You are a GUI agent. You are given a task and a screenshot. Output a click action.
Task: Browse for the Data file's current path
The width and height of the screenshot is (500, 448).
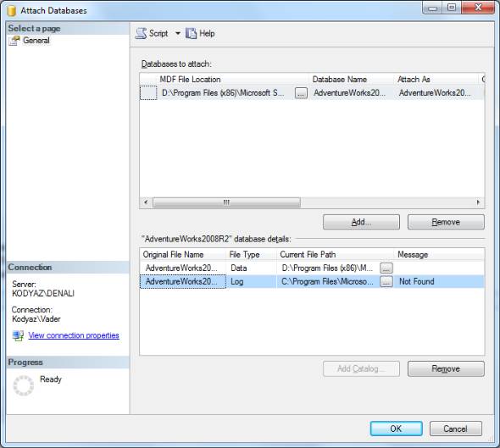click(386, 268)
